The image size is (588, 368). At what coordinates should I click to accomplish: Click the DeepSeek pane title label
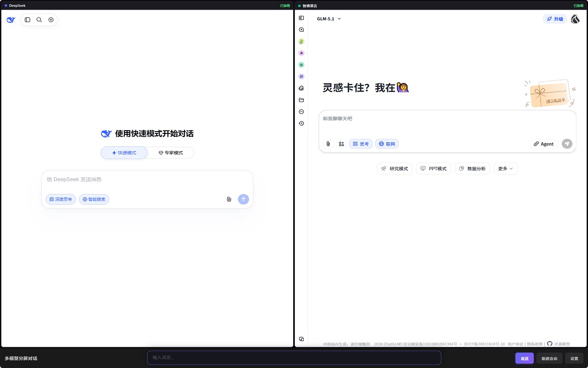tap(17, 6)
